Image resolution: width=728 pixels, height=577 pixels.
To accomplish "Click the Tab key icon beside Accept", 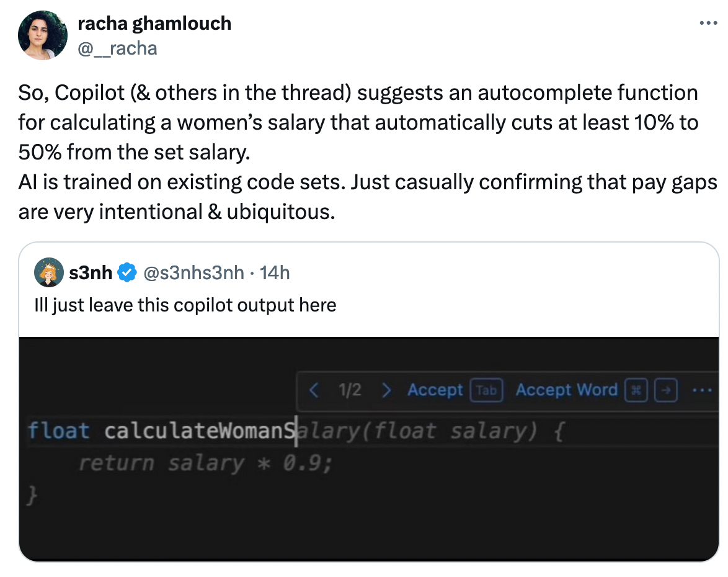I will pos(486,390).
